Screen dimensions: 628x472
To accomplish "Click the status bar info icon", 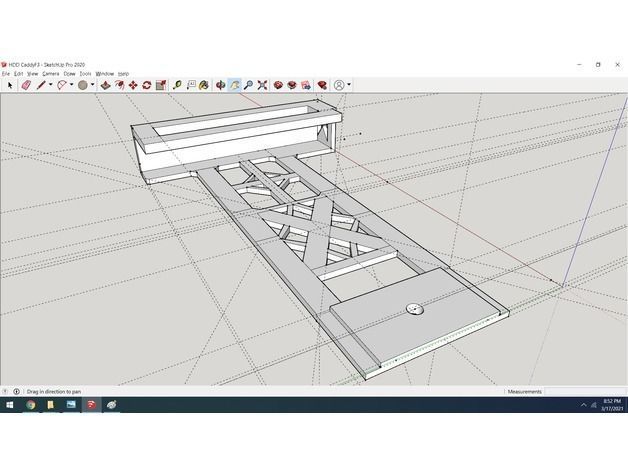I will [16, 391].
